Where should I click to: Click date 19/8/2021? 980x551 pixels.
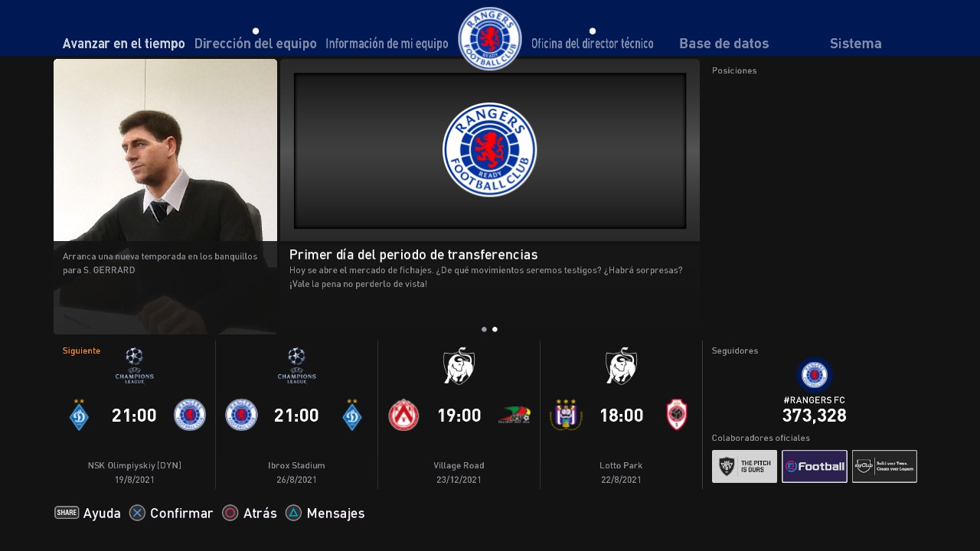(134, 480)
